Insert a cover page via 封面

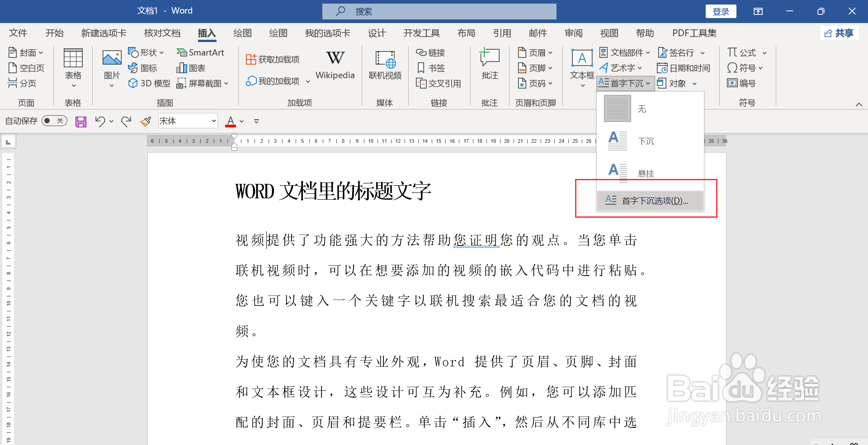pos(26,53)
